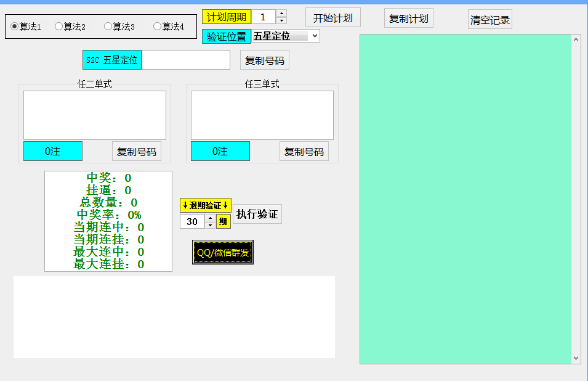Decrease the 计划周期 value with down arrow
This screenshot has width=588, height=381.
(x=281, y=20)
